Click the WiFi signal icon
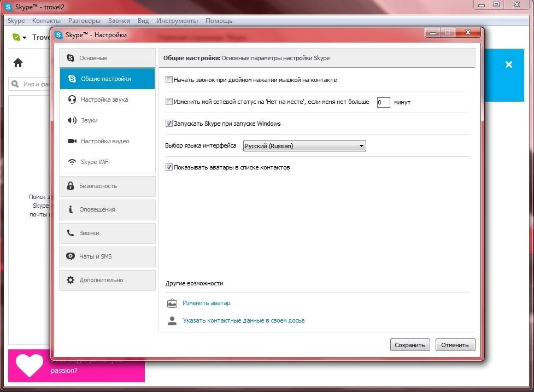 pyautogui.click(x=72, y=162)
